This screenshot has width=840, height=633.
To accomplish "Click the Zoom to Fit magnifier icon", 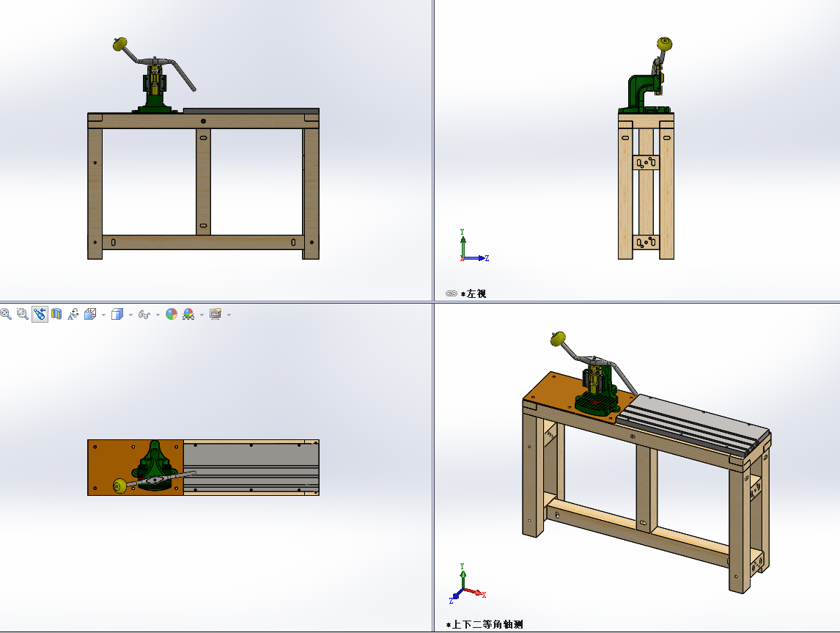I will (x=6, y=314).
